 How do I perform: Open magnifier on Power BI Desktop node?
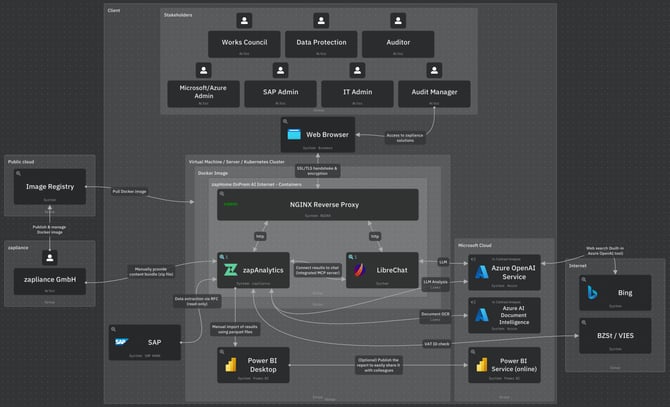[222, 352]
